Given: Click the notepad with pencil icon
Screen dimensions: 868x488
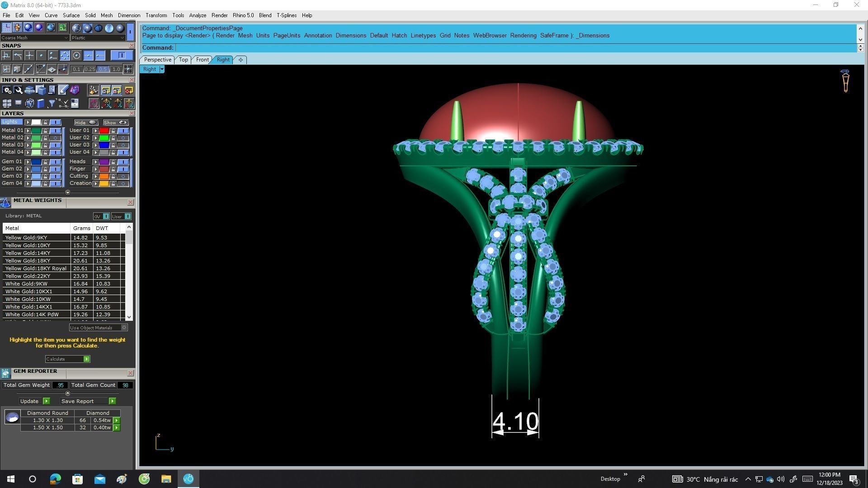Looking at the screenshot, I should tap(63, 90).
